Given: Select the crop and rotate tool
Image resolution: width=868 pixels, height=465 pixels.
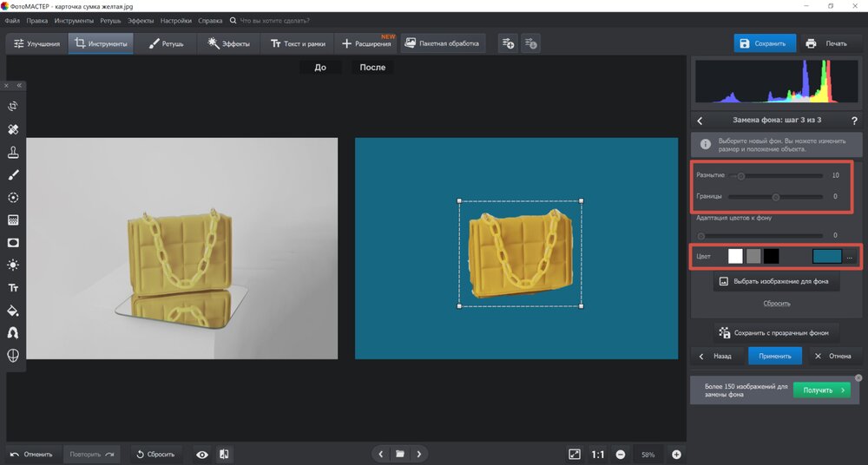Looking at the screenshot, I should pos(13,107).
